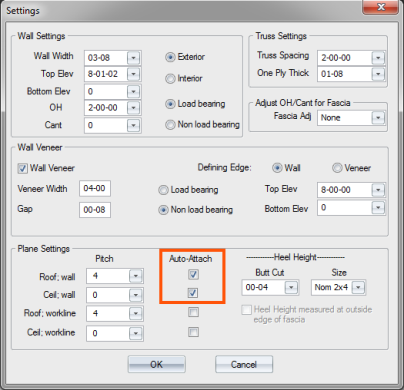Viewport: 404px width, 390px height.
Task: Expand the Ceil; wall pitch dropdown
Action: pyautogui.click(x=135, y=295)
